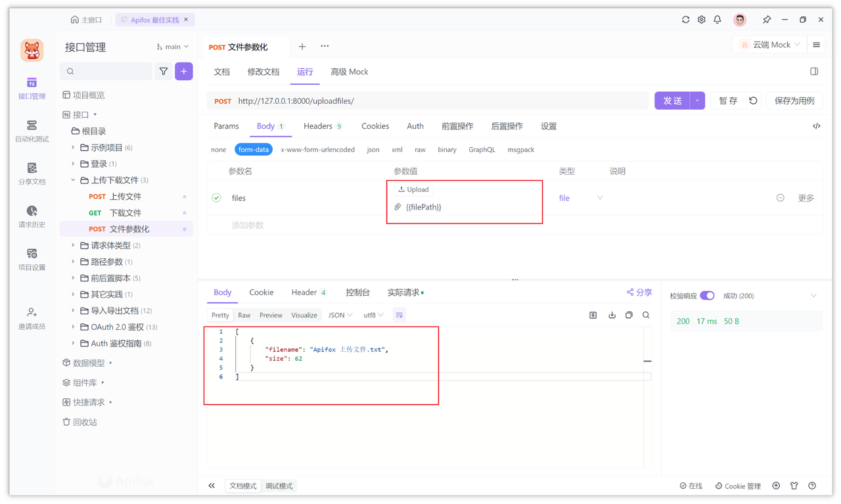841x504 pixels.
Task: Open 分享文档 sidebar section
Action: (32, 173)
